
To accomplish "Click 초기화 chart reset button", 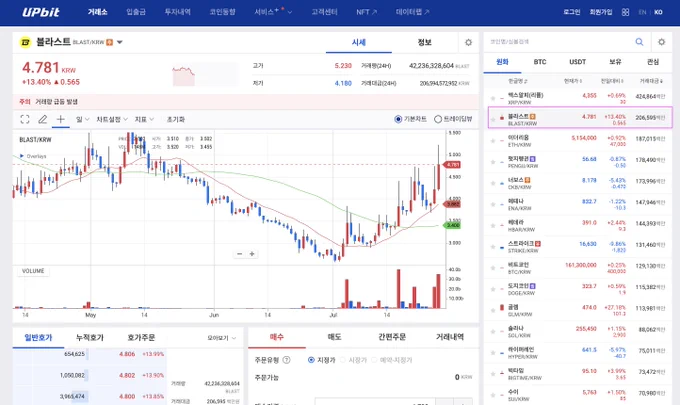I will tap(176, 119).
